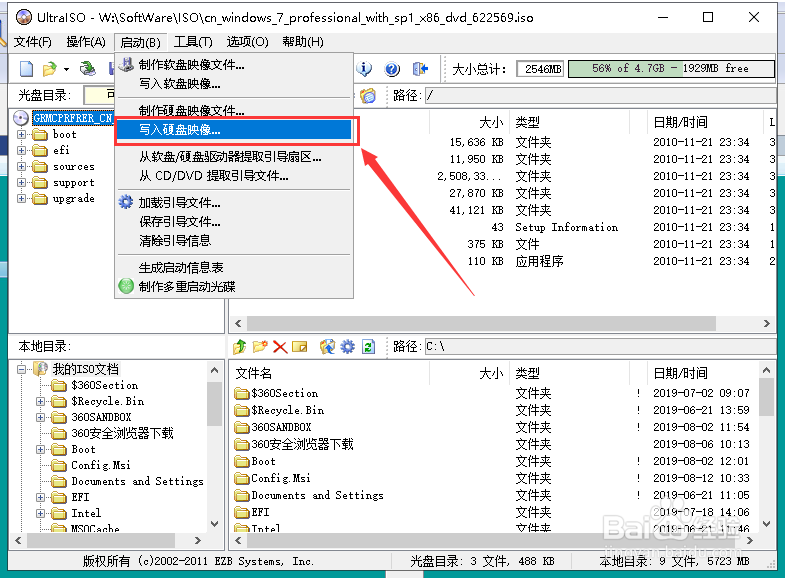This screenshot has width=786, height=580.
Task: Open the dropdown arrow beside Open icon
Action: (x=66, y=69)
